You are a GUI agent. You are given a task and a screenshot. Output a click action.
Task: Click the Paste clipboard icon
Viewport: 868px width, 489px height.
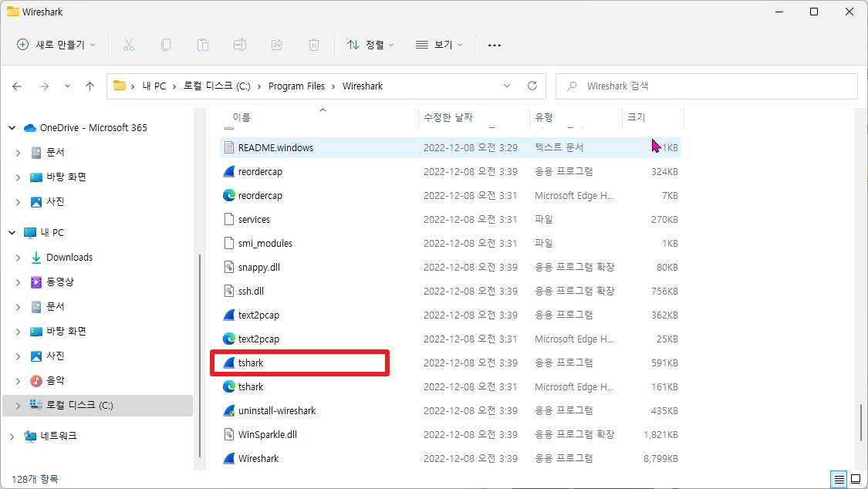pyautogui.click(x=203, y=45)
